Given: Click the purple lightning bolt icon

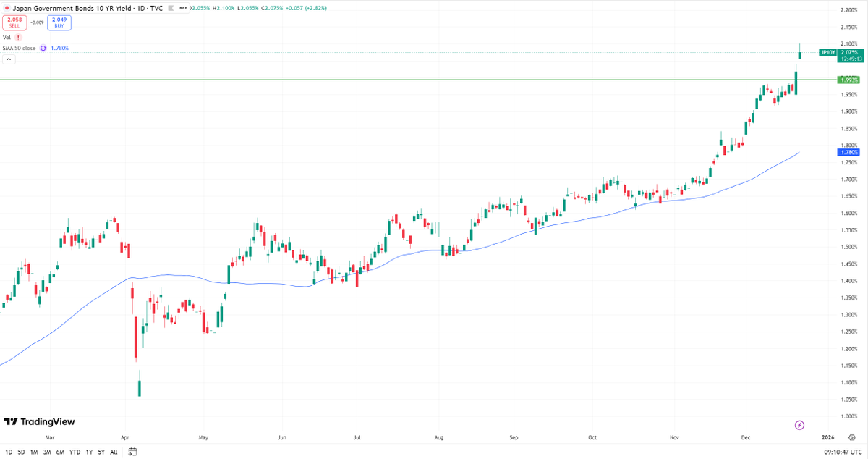Looking at the screenshot, I should 800,424.
